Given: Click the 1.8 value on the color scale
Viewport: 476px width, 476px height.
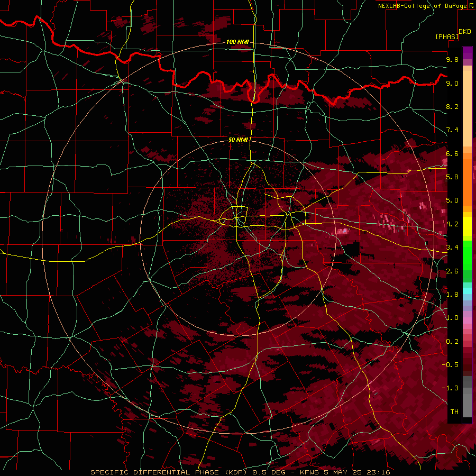Looking at the screenshot, I should coord(452,295).
